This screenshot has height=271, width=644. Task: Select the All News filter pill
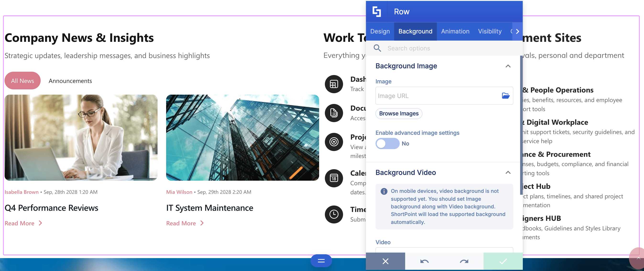click(x=22, y=81)
